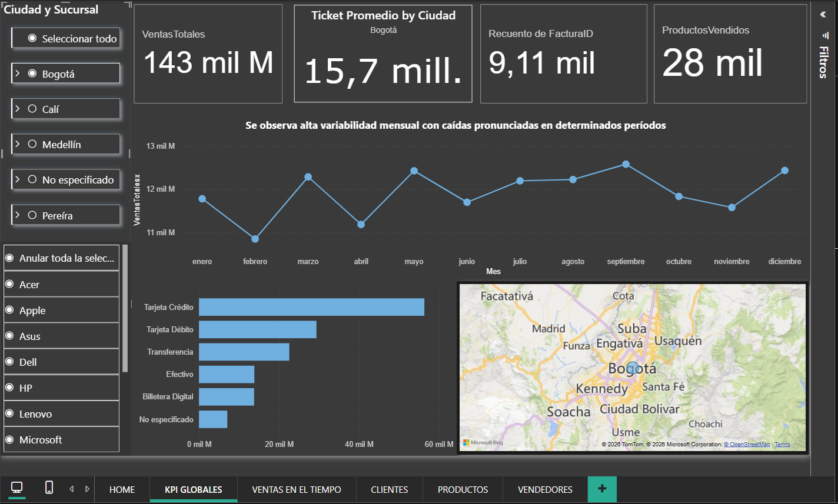Click the Filtros pane filter icon
This screenshot has height=504, width=838.
pos(824,35)
